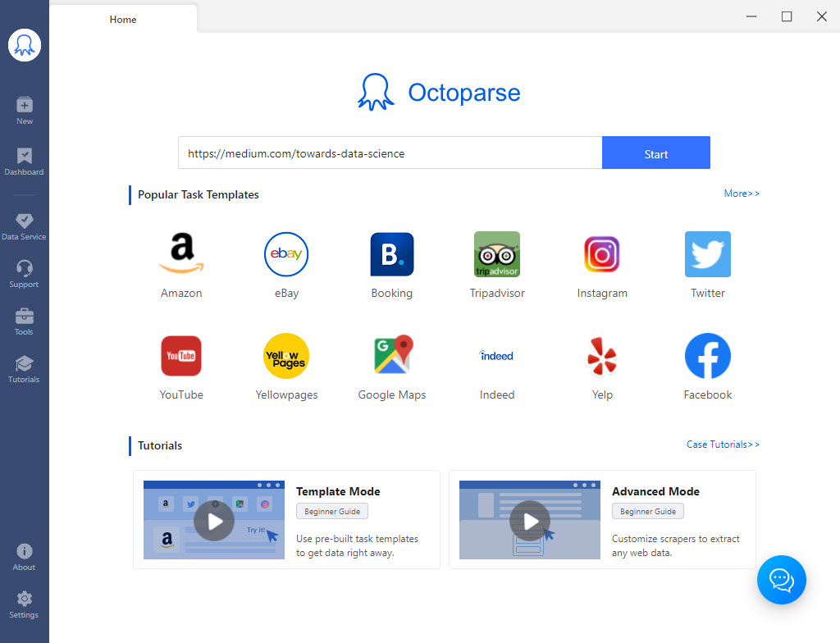Open the Instagram task template
Image resolution: width=840 pixels, height=643 pixels.
coord(602,254)
